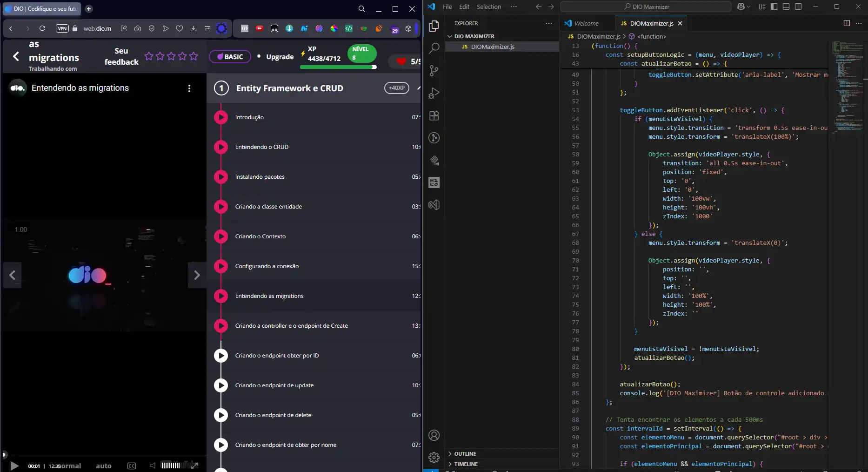
Task: Bookmark page with heart icon in address bar
Action: [180, 28]
